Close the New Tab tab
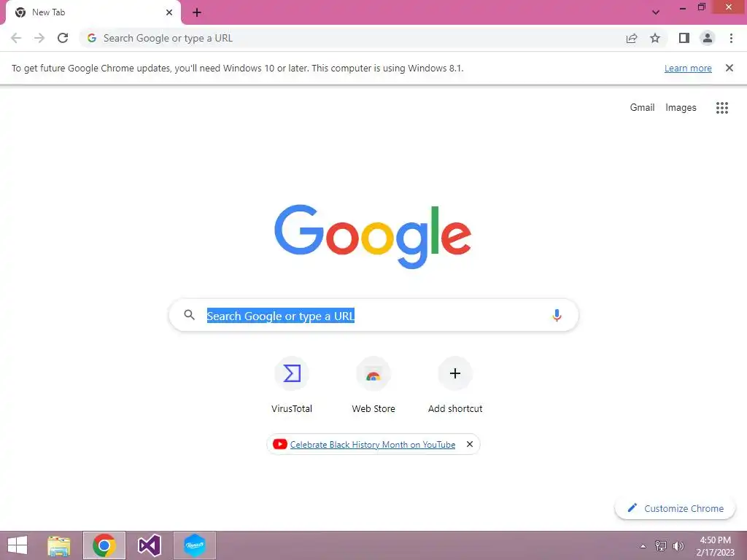Viewport: 747px width, 560px height. point(169,12)
